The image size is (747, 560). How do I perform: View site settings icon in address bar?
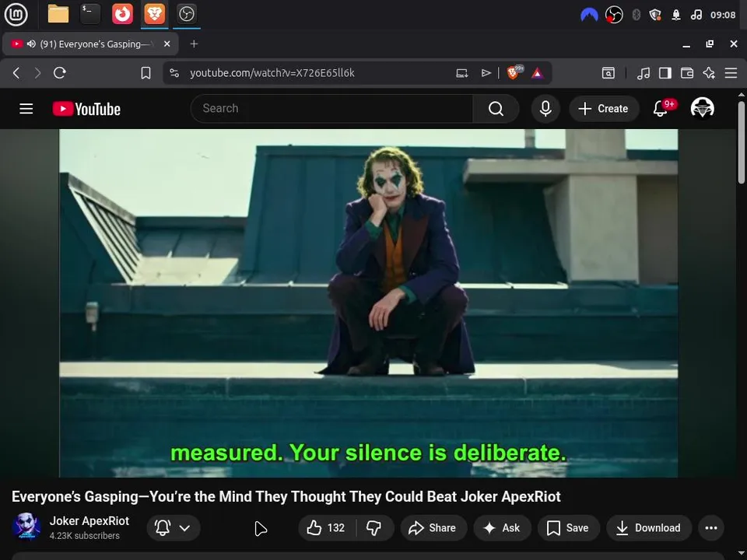tap(174, 73)
